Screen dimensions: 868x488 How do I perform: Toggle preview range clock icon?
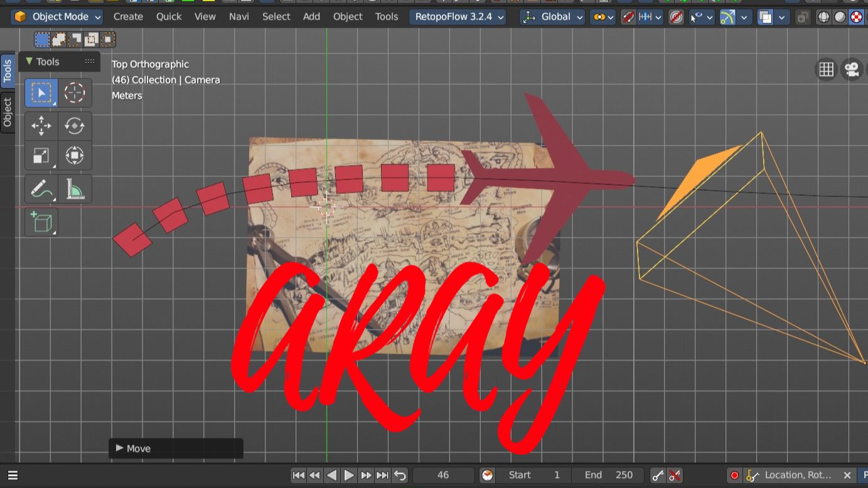click(488, 475)
